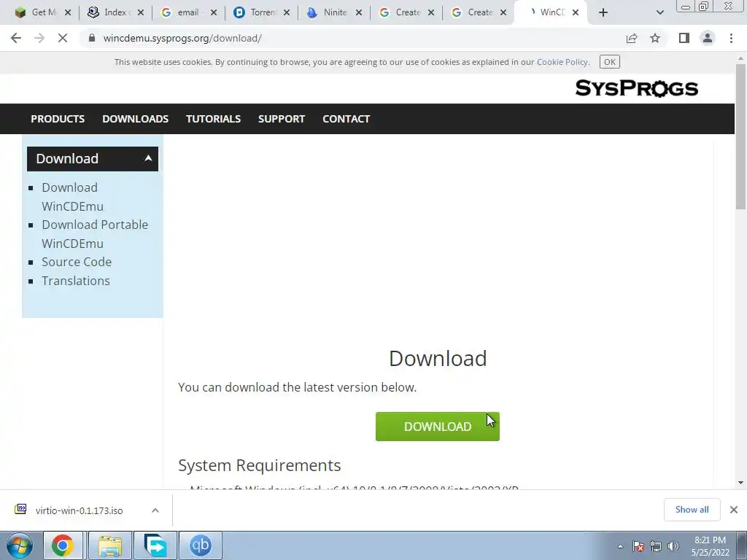This screenshot has height=560, width=747.
Task: Open the Translations link
Action: pyautogui.click(x=76, y=281)
